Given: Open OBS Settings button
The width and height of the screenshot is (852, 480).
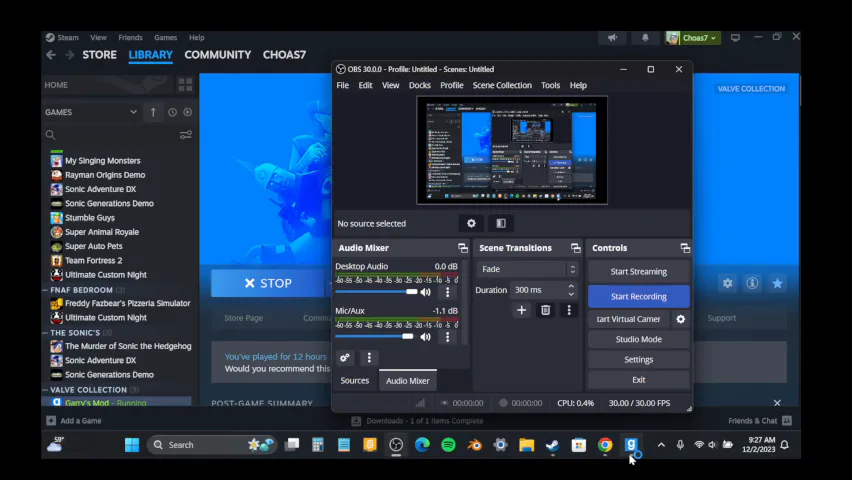Looking at the screenshot, I should pyautogui.click(x=638, y=359).
